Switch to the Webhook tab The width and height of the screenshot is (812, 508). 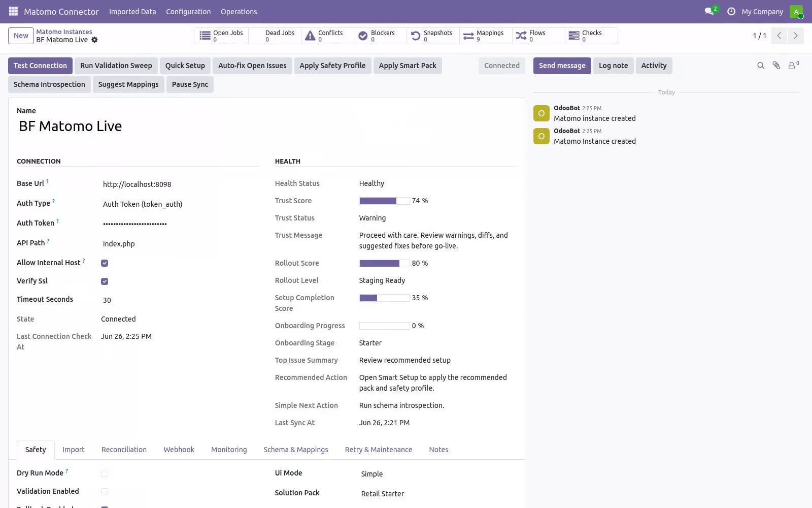pos(179,450)
